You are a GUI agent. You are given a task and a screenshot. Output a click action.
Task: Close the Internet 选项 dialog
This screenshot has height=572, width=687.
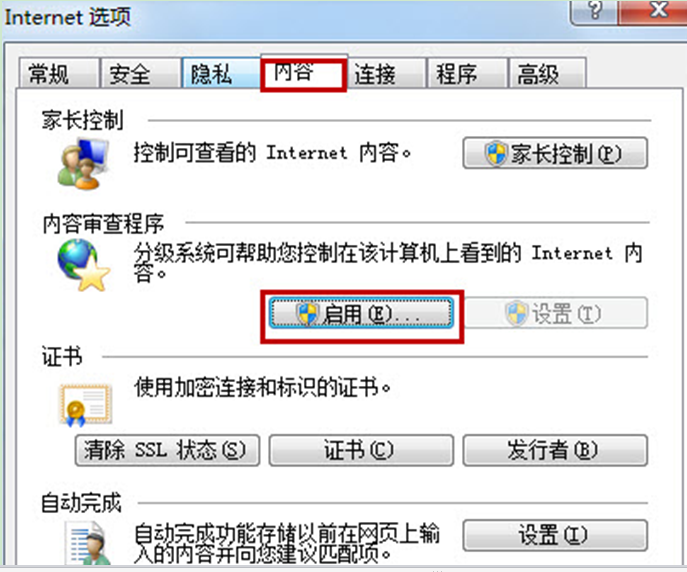(x=654, y=11)
